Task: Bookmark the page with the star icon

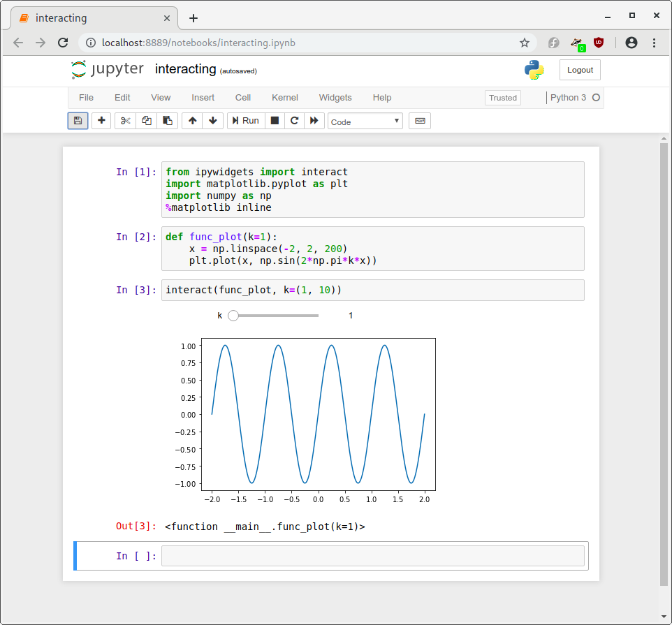Action: click(525, 43)
